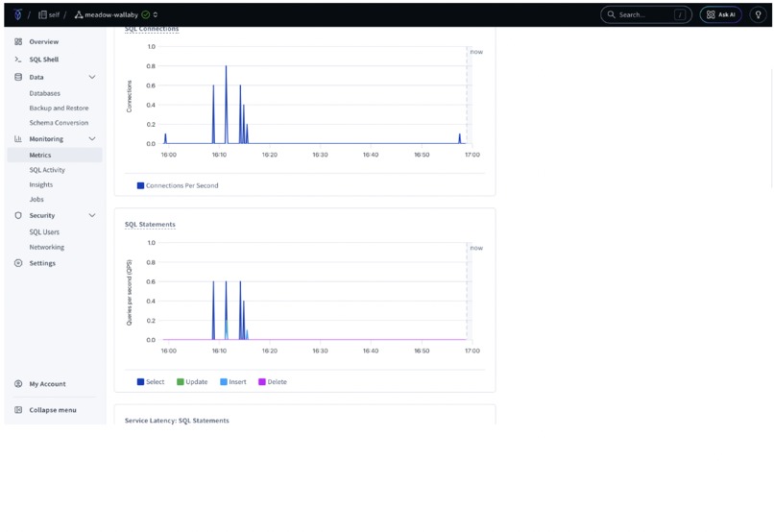Collapse the Monitoring section chevron
Viewport: 774px width, 532px height.
coord(92,139)
